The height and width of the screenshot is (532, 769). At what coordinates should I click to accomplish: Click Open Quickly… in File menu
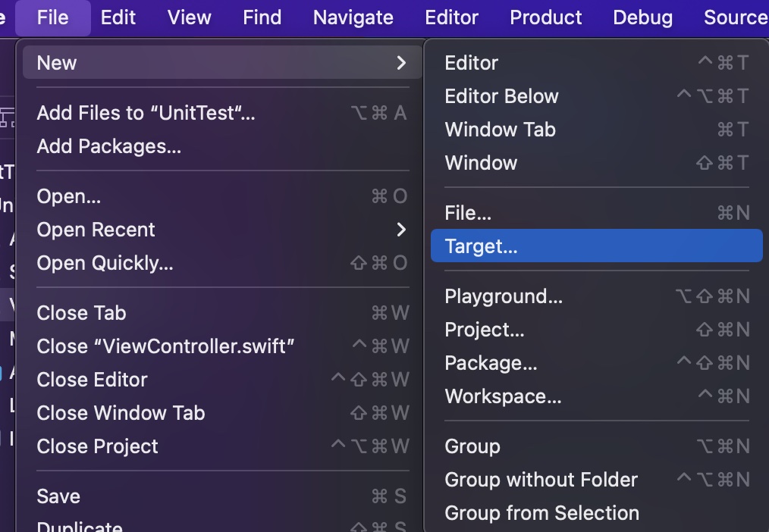[105, 263]
